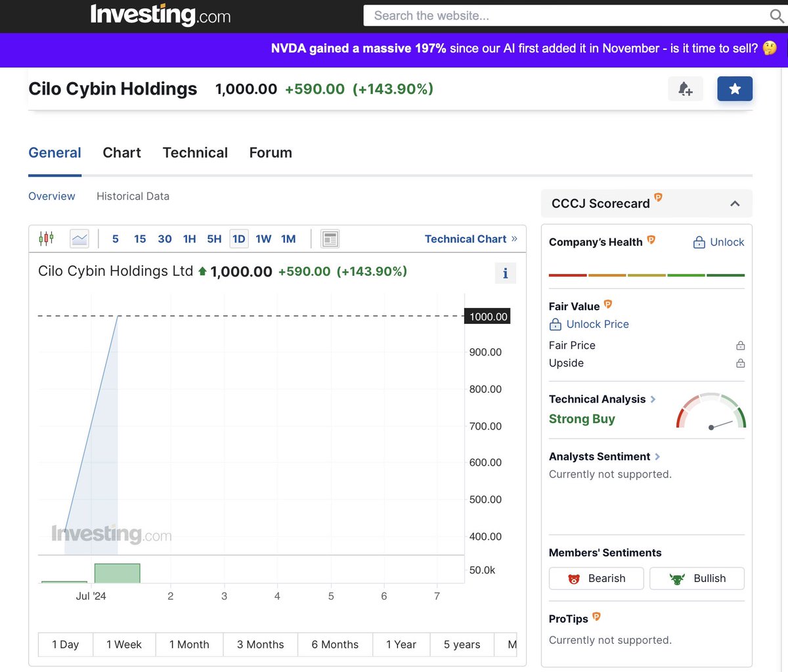Open the Technical tab
The width and height of the screenshot is (788, 672).
point(195,152)
